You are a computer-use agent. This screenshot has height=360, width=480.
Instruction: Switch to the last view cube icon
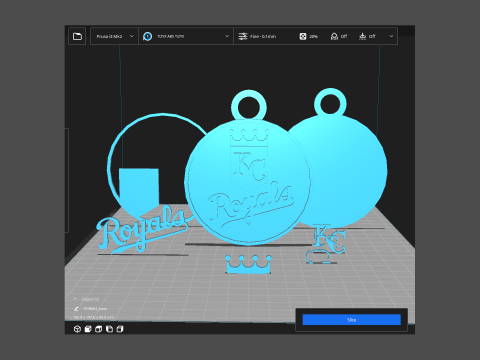(120, 329)
